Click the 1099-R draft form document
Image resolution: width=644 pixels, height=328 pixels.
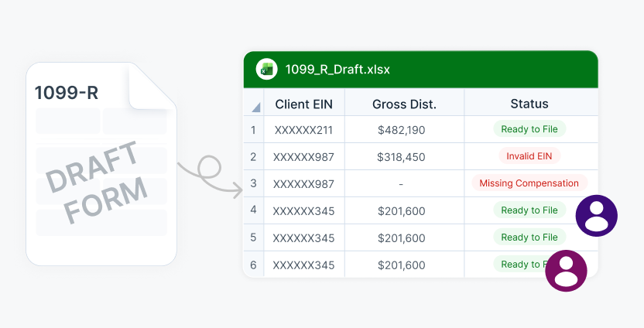tap(101, 164)
